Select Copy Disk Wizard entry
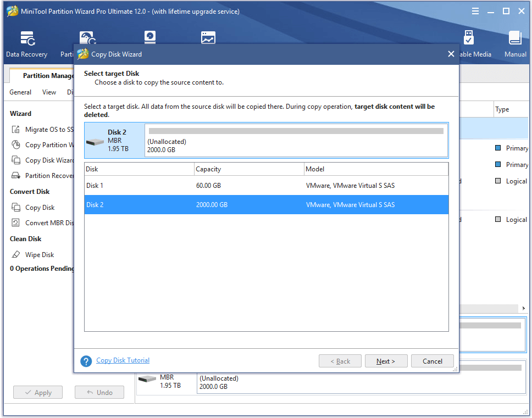This screenshot has height=418, width=532. [x=49, y=160]
